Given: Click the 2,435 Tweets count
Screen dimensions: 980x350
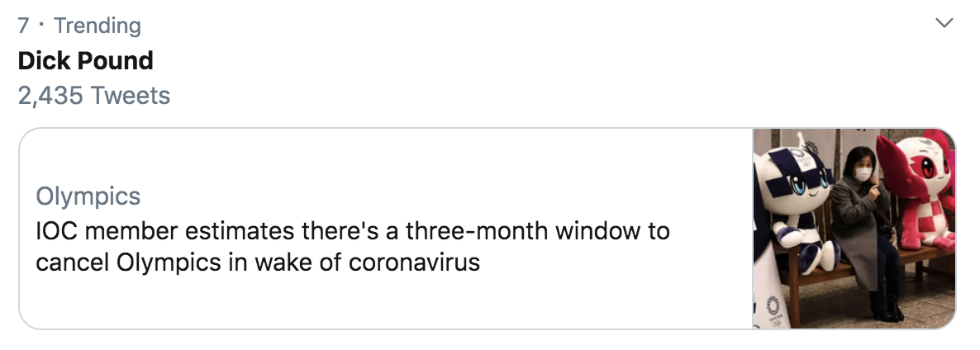Looking at the screenshot, I should 93,96.
